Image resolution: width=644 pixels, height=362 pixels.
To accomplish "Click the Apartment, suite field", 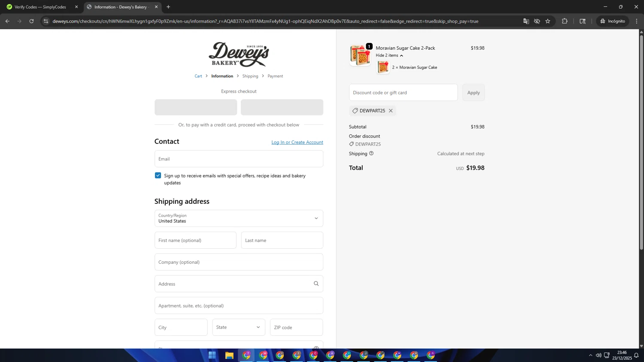I will tap(239, 305).
